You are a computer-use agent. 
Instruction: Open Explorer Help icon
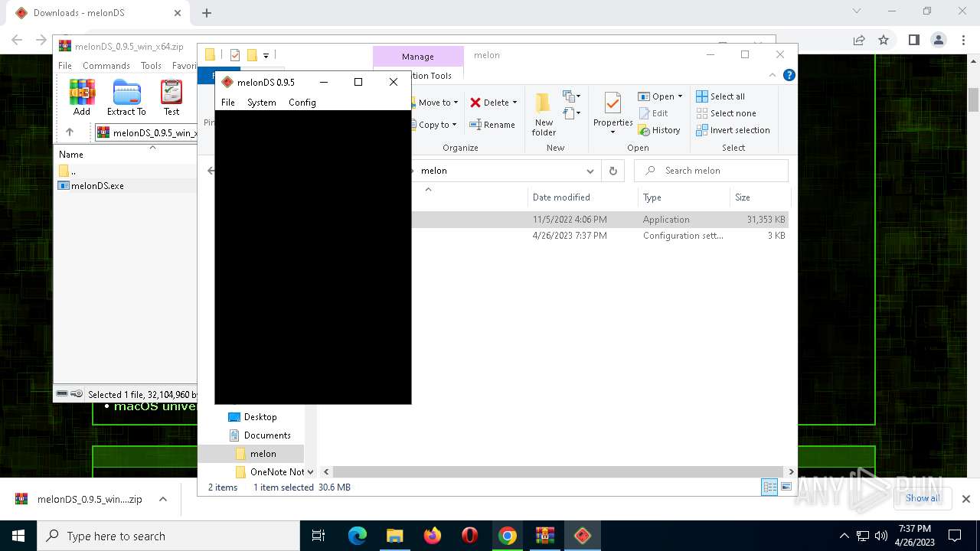[789, 75]
